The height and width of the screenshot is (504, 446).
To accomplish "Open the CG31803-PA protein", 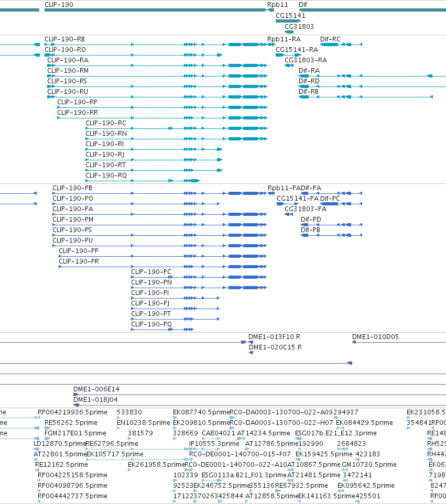I will point(289,214).
